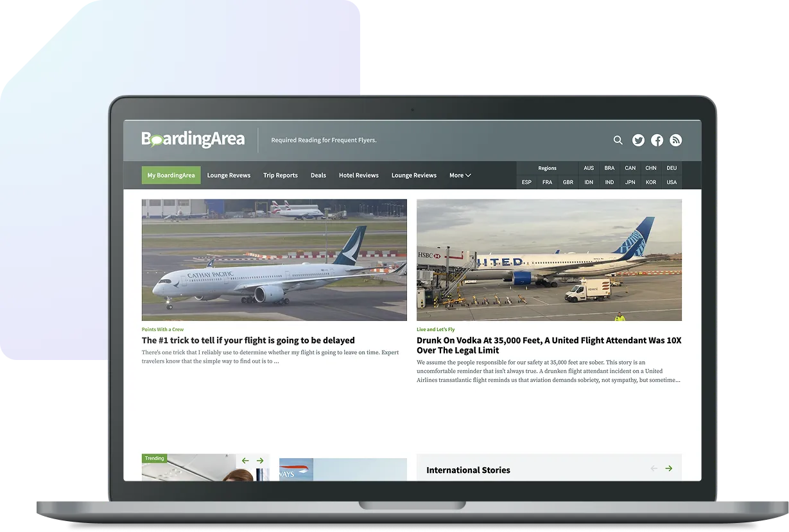The width and height of the screenshot is (789, 532).
Task: Click the excerpt starting 'We assume the people'
Action: click(x=548, y=371)
